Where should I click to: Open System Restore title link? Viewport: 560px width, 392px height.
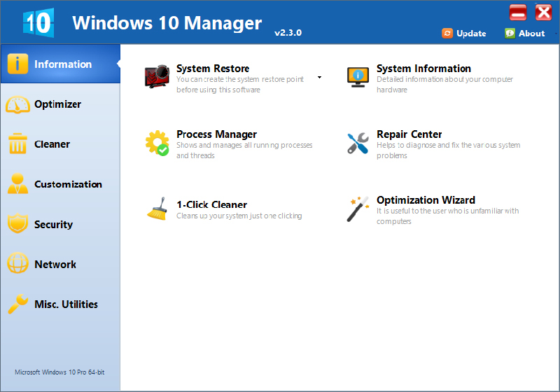click(213, 68)
